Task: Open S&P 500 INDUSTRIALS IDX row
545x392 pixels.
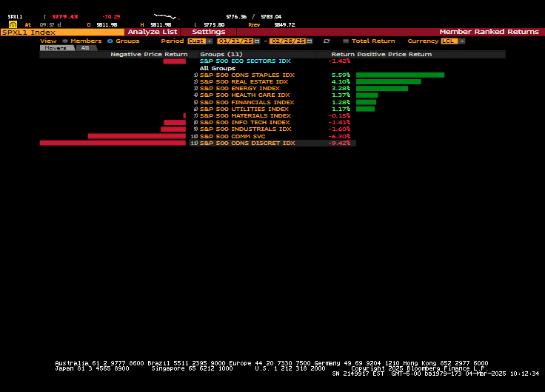Action: pos(245,129)
